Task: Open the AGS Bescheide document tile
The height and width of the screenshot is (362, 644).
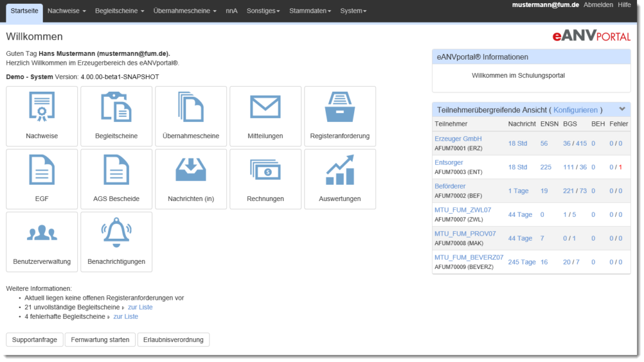Action: [116, 179]
